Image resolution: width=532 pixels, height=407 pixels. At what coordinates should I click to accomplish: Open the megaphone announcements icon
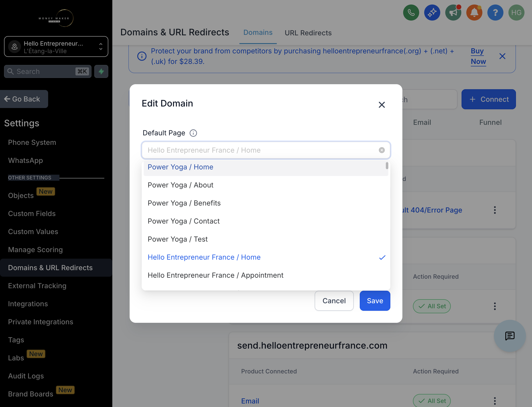[x=453, y=13]
